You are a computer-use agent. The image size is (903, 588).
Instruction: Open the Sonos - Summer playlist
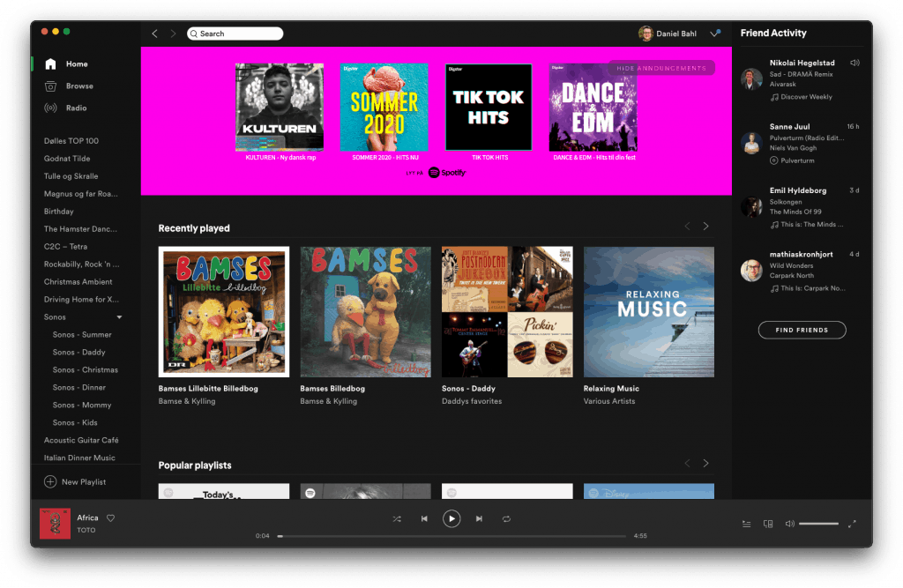pyautogui.click(x=82, y=335)
